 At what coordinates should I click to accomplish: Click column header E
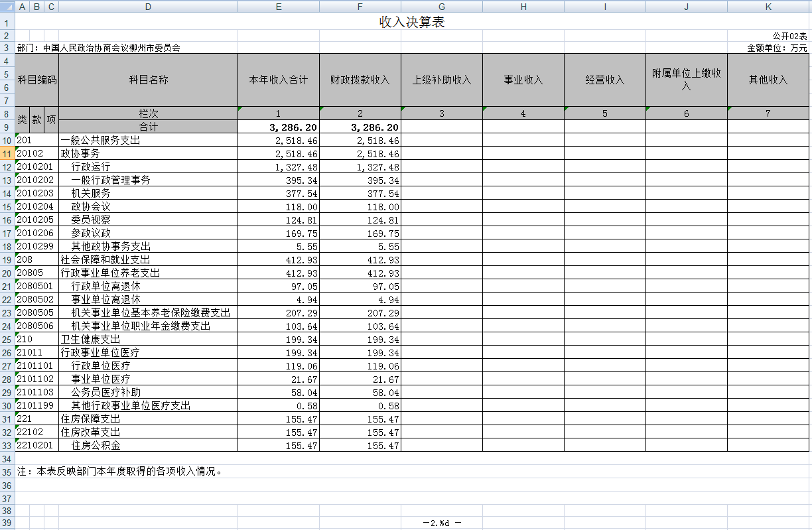coord(279,7)
